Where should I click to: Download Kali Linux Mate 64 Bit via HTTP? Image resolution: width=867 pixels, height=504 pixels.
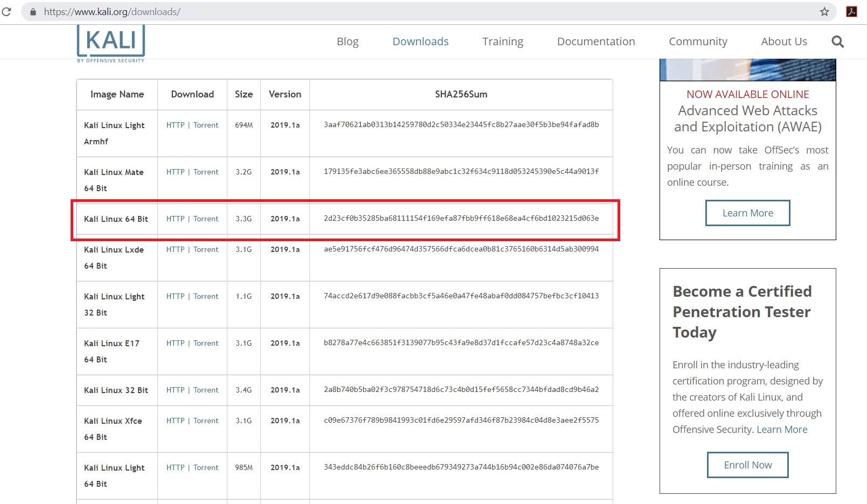click(175, 172)
